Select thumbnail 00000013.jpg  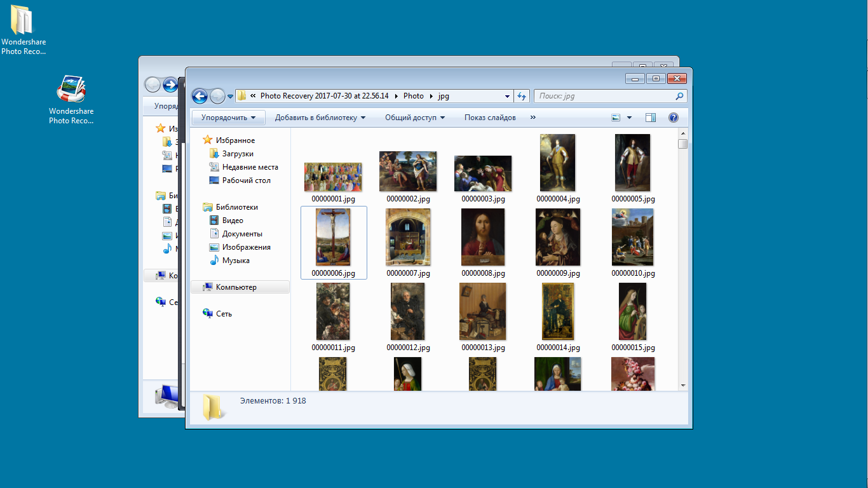coord(484,311)
